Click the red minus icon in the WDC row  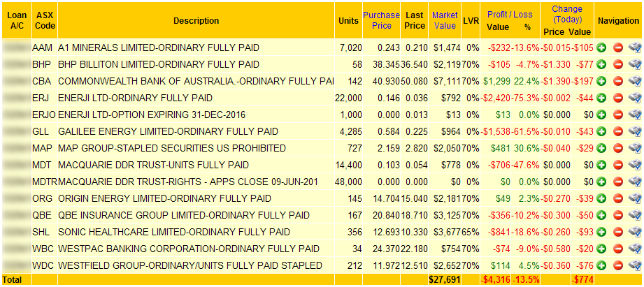(618, 265)
